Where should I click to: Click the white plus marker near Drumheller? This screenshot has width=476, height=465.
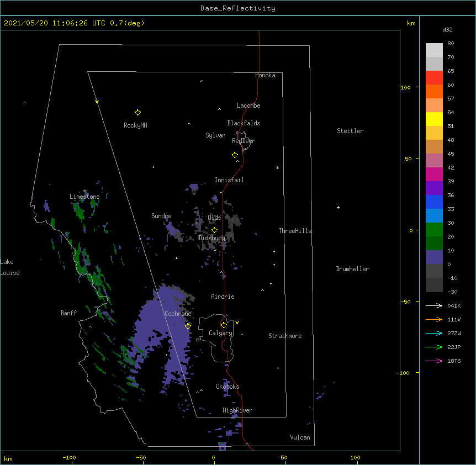pyautogui.click(x=338, y=207)
